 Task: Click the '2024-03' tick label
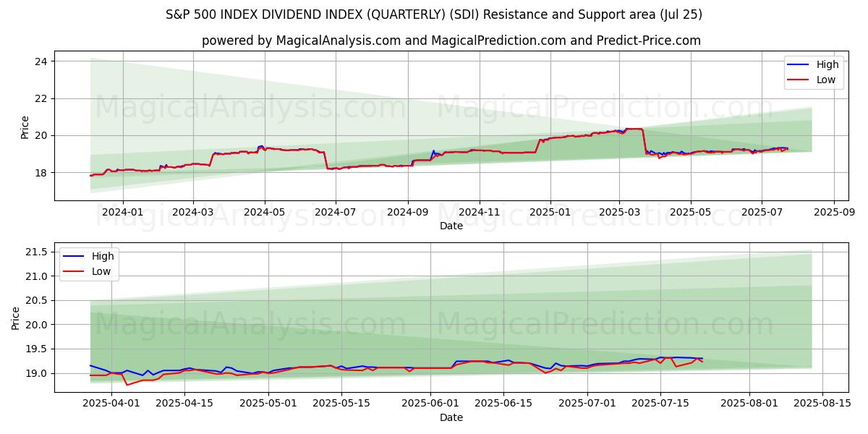click(192, 212)
